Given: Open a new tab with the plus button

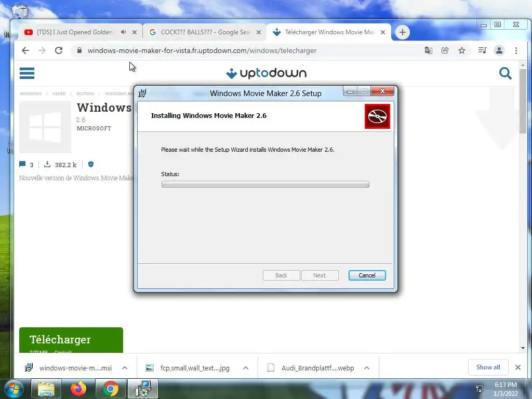Looking at the screenshot, I should [403, 32].
